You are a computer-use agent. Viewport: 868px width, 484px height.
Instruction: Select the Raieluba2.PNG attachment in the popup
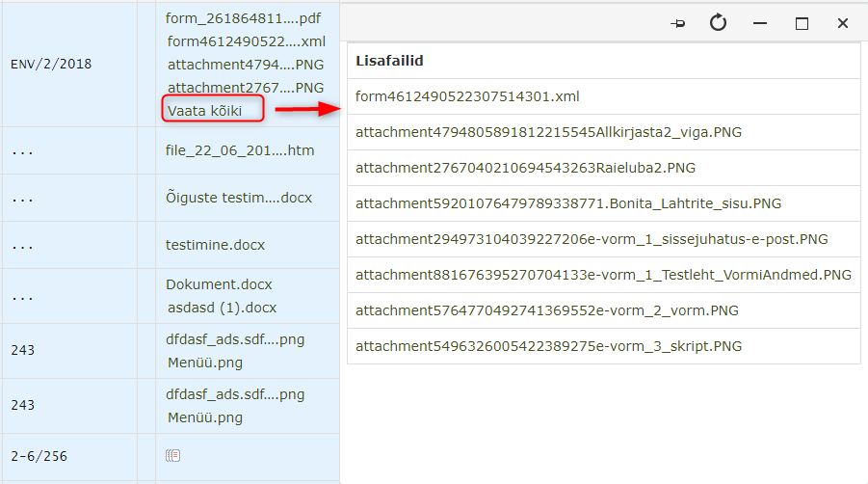click(512, 168)
